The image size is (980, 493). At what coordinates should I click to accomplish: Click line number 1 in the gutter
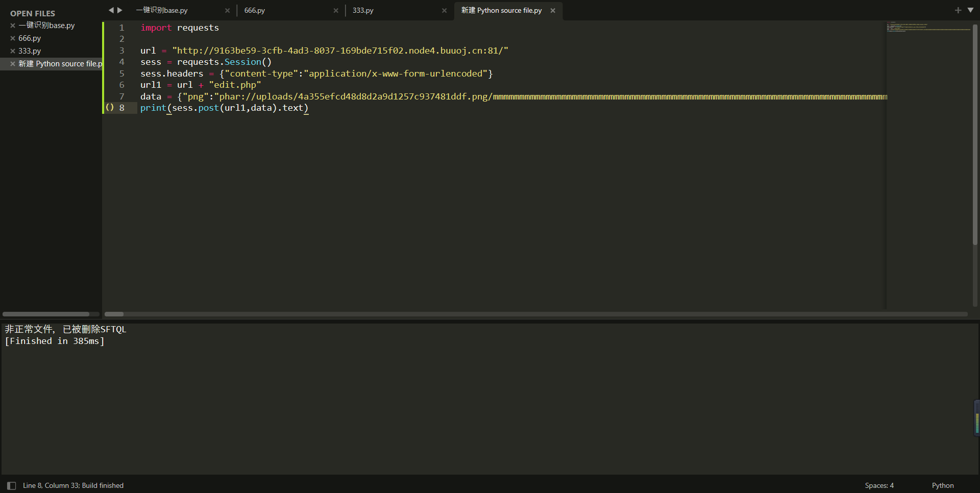(121, 28)
